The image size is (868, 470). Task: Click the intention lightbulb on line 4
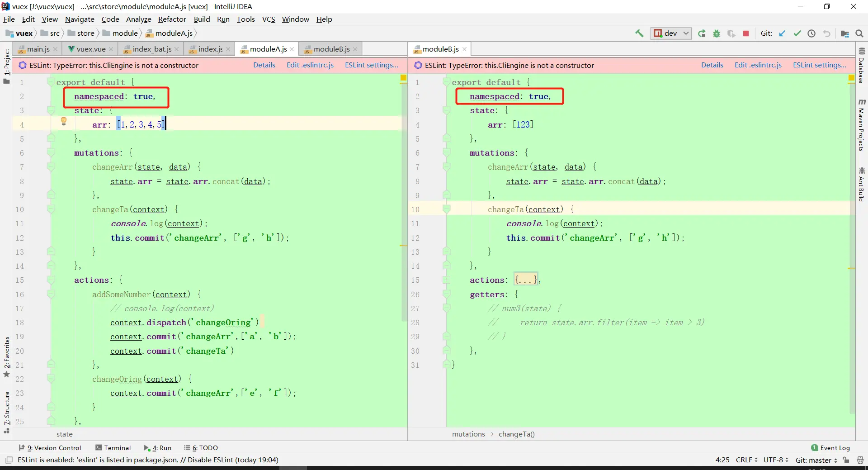pyautogui.click(x=64, y=121)
